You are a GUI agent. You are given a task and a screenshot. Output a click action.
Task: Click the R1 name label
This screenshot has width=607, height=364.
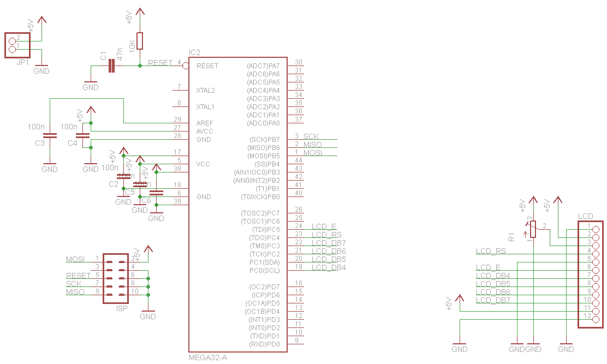(511, 237)
